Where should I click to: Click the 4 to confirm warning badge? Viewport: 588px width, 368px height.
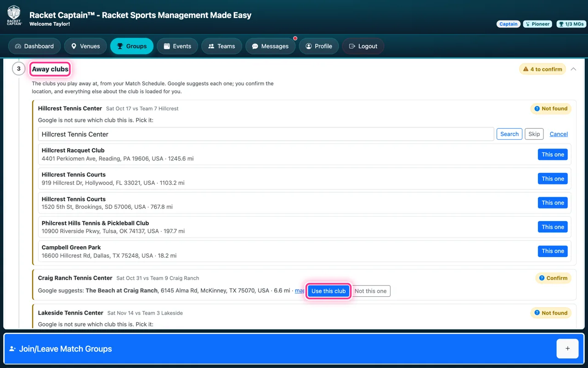[x=543, y=69]
